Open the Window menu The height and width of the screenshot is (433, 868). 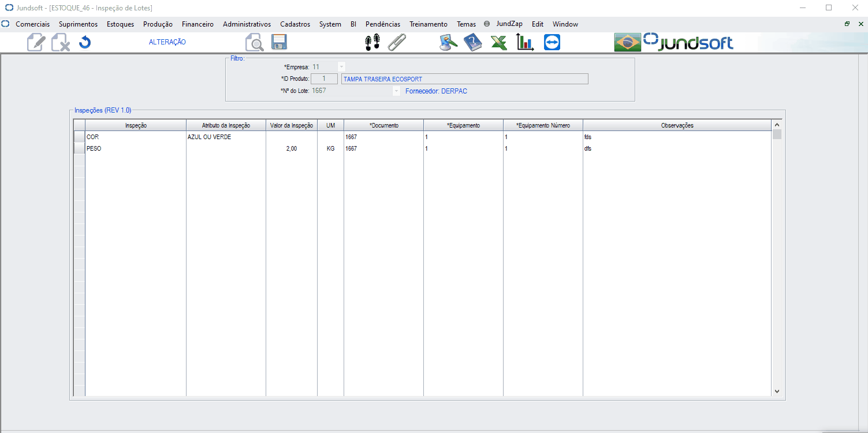tap(565, 24)
